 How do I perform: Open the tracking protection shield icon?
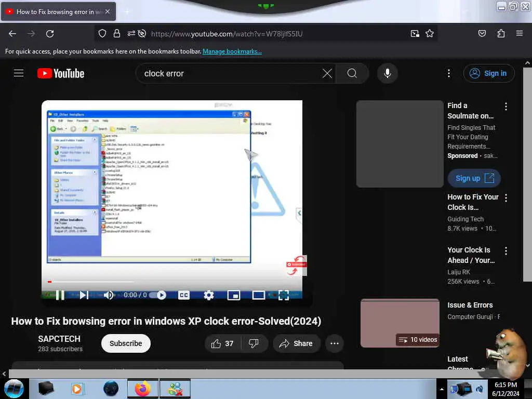102,33
